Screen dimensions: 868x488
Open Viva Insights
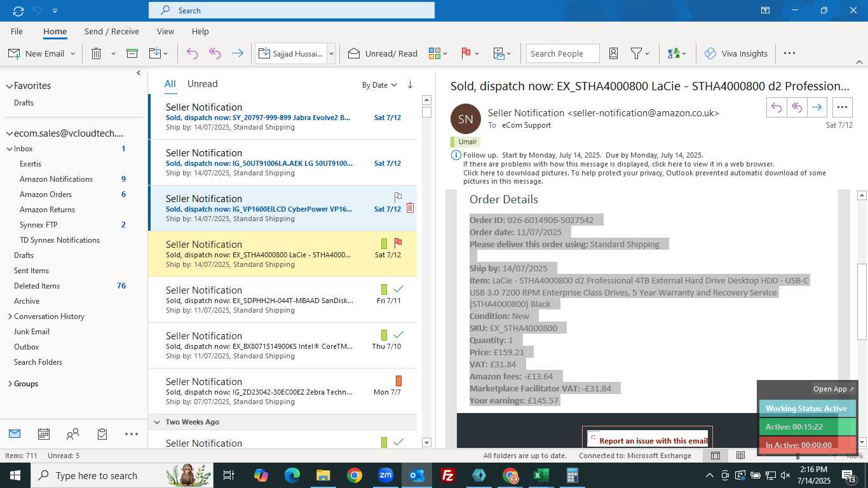pyautogui.click(x=736, y=53)
